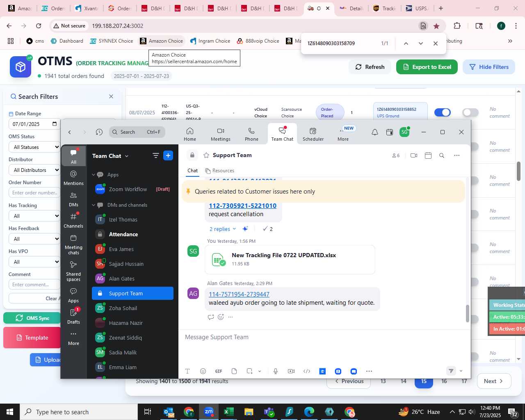View Support Team members count
525x420 pixels.
(396, 155)
